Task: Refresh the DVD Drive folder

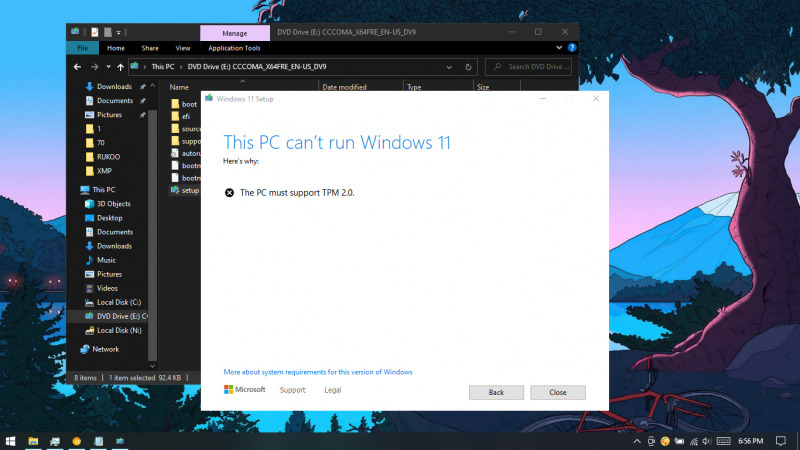Action: (468, 67)
